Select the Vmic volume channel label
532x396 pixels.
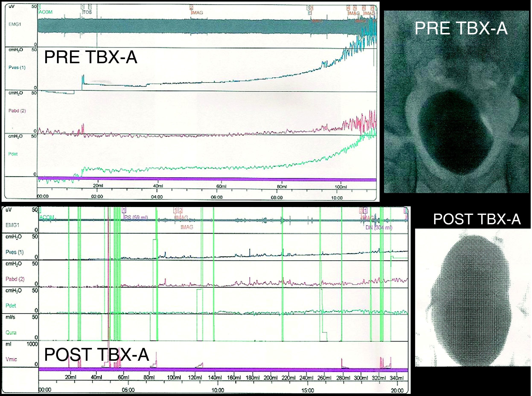coord(11,359)
